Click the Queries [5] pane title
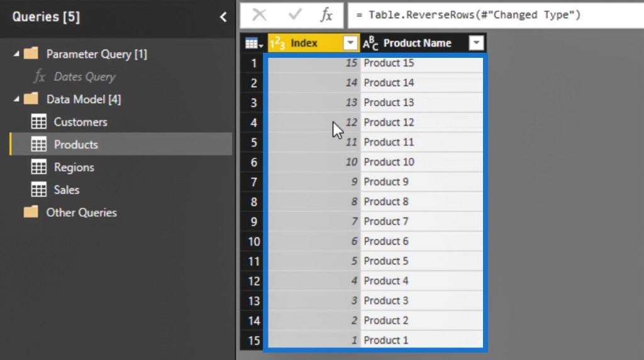 click(x=46, y=17)
